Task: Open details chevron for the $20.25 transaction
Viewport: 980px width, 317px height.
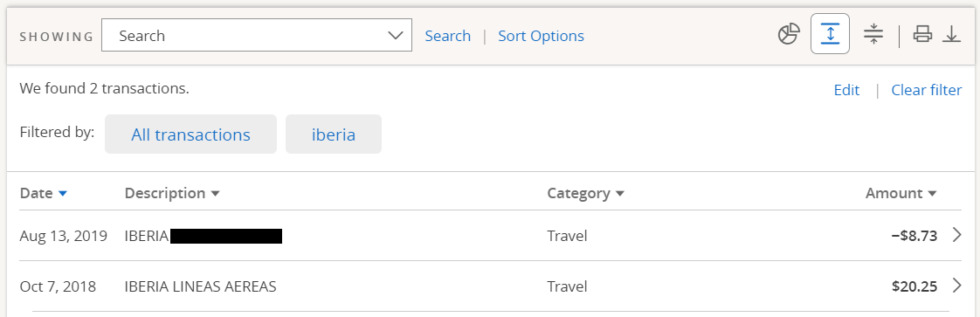Action: pos(956,286)
